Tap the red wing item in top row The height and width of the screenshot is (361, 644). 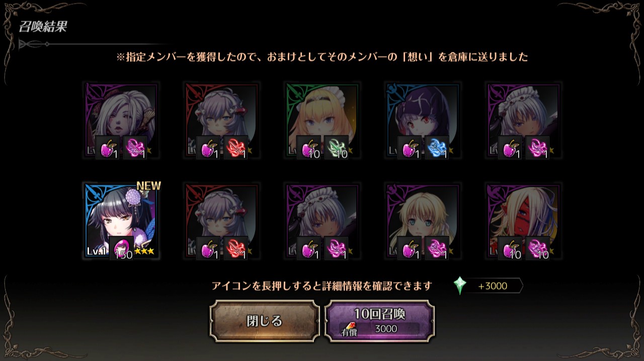[x=235, y=148]
